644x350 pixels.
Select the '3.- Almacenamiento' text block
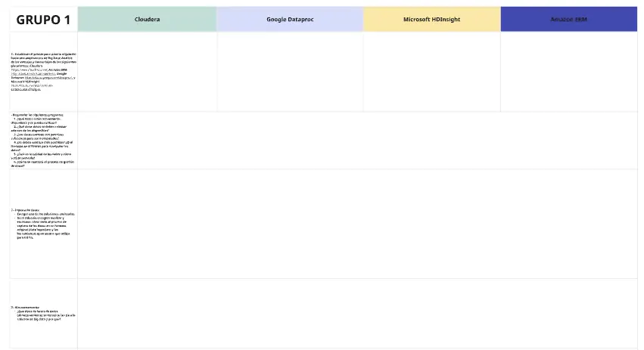click(42, 313)
